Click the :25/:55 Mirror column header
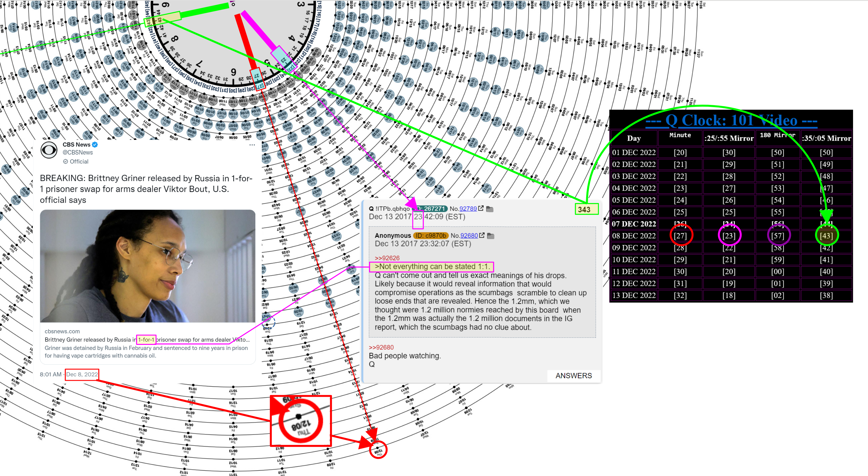The width and height of the screenshot is (868, 476). click(729, 138)
